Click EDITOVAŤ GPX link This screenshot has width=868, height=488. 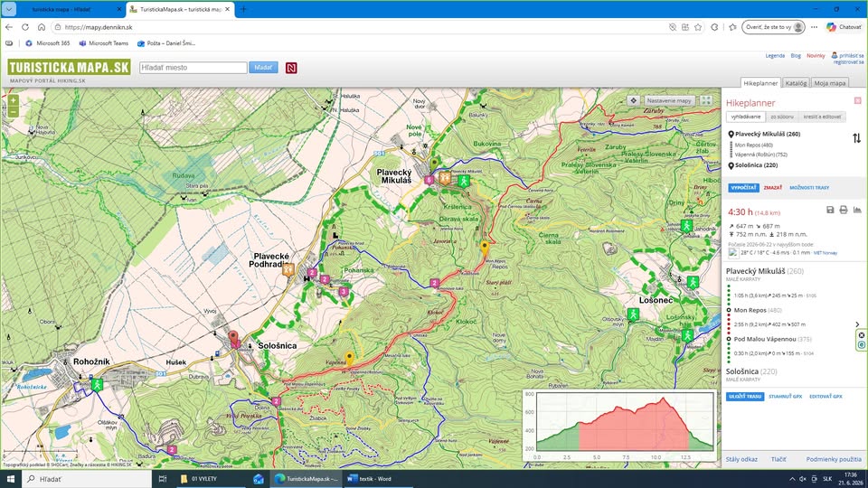(x=826, y=396)
